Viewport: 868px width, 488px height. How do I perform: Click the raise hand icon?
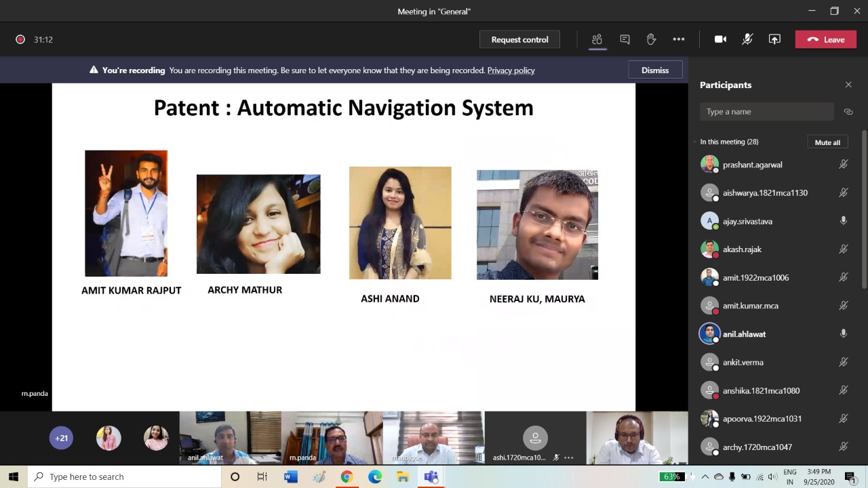tap(651, 39)
